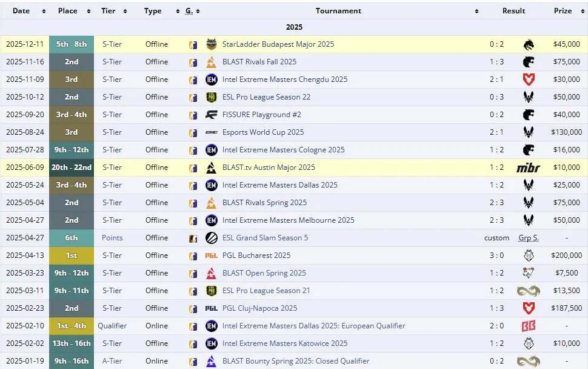Click the Esports World Cup 2025 logo
The image size is (588, 369).
[x=212, y=132]
